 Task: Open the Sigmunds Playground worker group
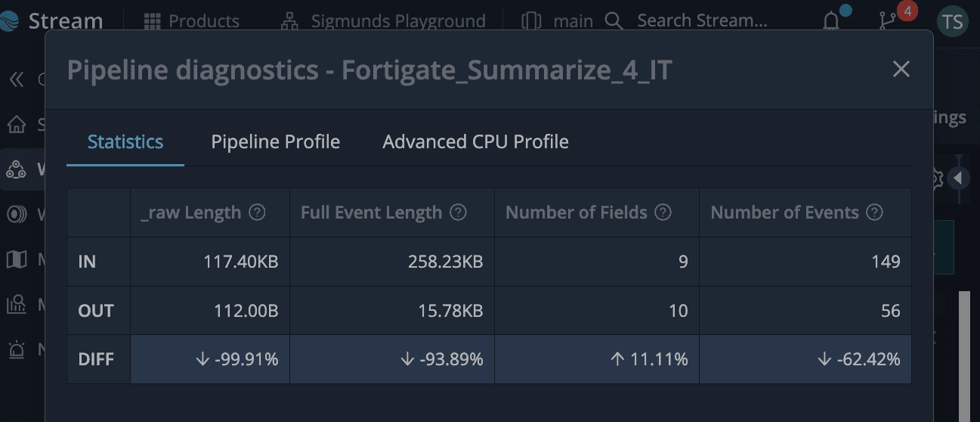tap(384, 21)
